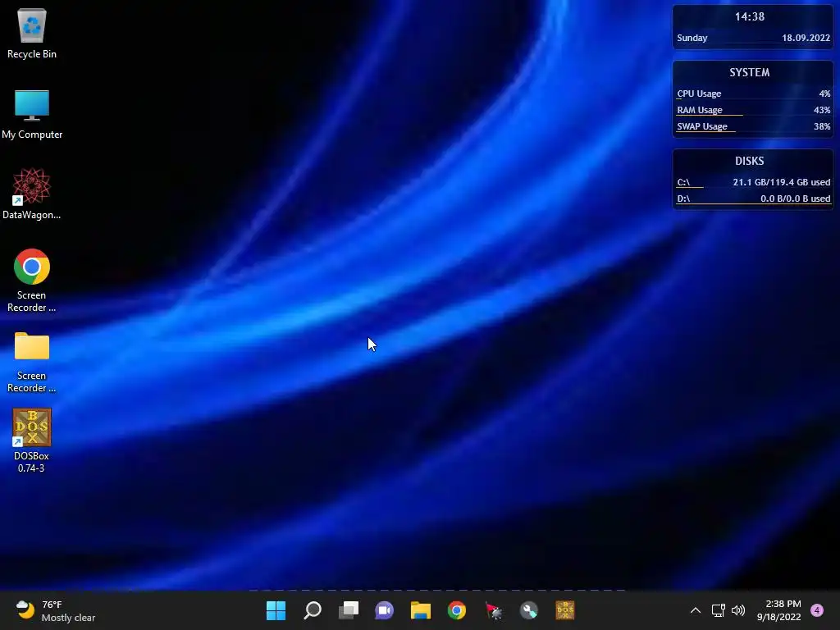840x630 pixels.
Task: Open the clock showing 2:38 PM
Action: coord(779,610)
